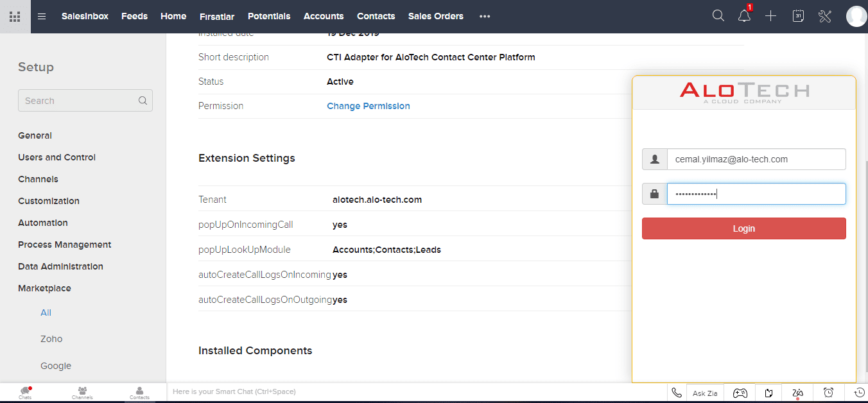Click the red Login button
The width and height of the screenshot is (868, 403).
click(743, 228)
